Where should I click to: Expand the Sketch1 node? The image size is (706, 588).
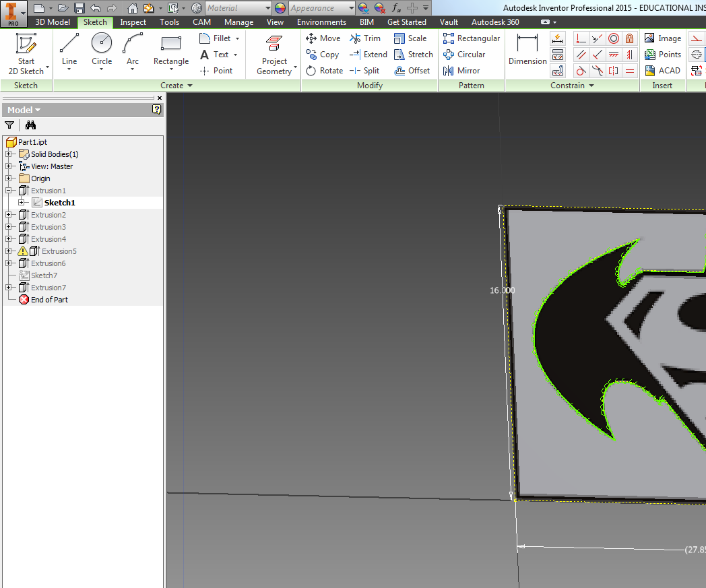21,203
